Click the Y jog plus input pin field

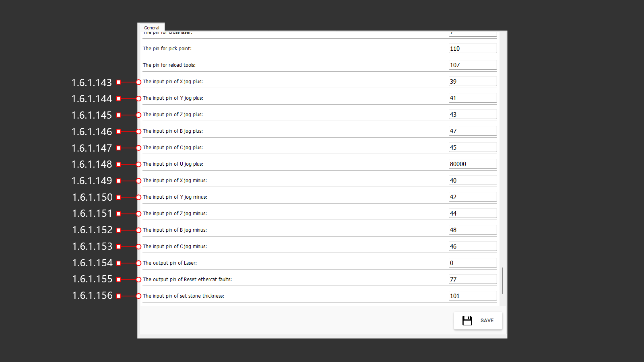(x=472, y=98)
